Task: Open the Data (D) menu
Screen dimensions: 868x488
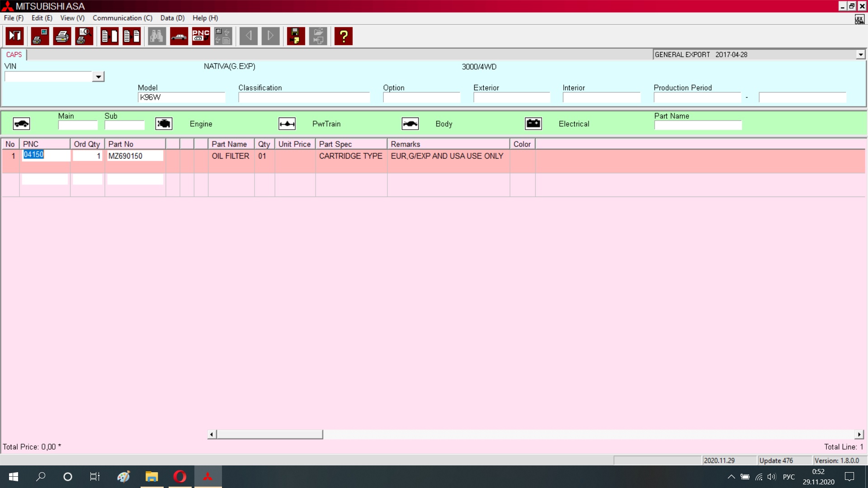Action: pyautogui.click(x=172, y=18)
